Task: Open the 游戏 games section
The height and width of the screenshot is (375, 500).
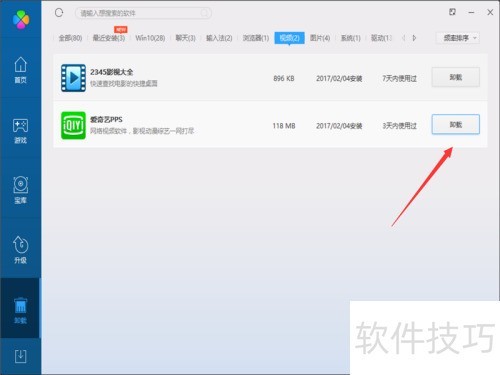Action: (x=20, y=131)
